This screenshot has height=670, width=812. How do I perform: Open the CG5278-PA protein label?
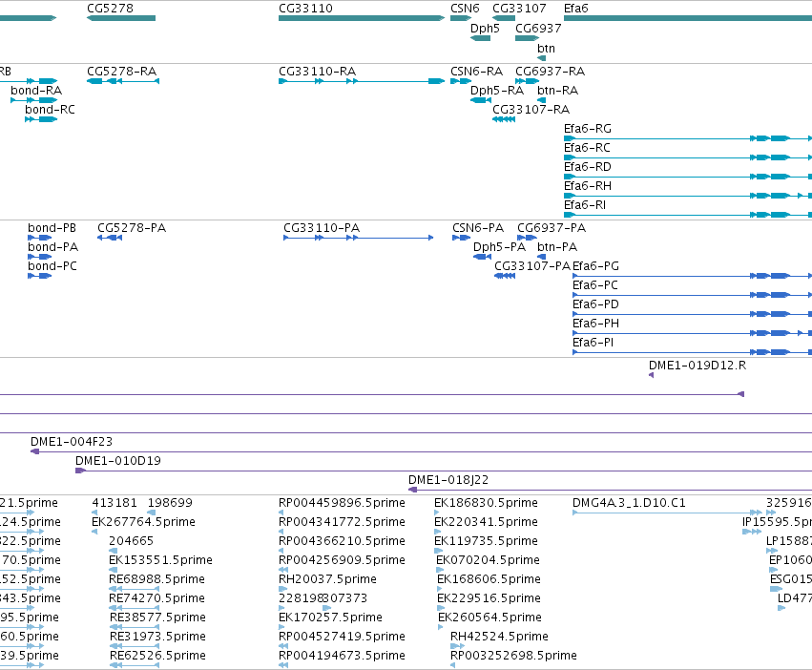click(x=132, y=228)
